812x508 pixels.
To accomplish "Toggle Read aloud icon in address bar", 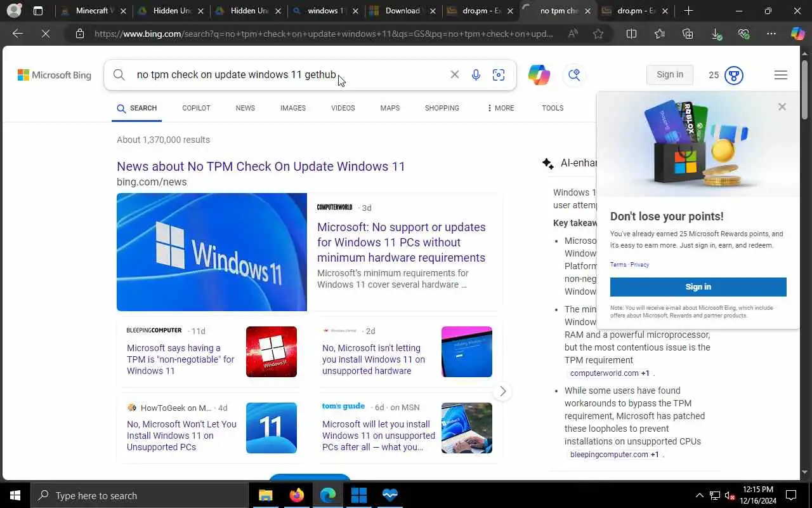I will pyautogui.click(x=573, y=34).
